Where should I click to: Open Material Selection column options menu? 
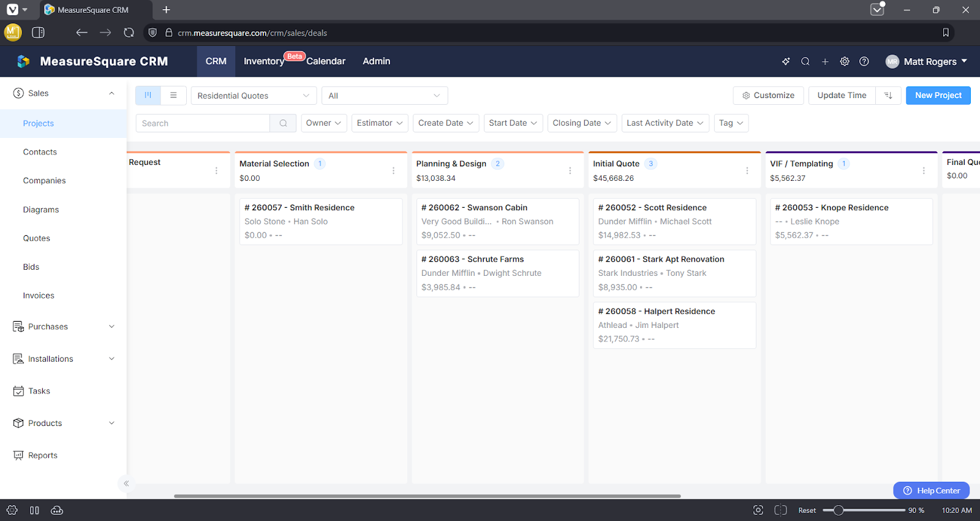(x=393, y=170)
